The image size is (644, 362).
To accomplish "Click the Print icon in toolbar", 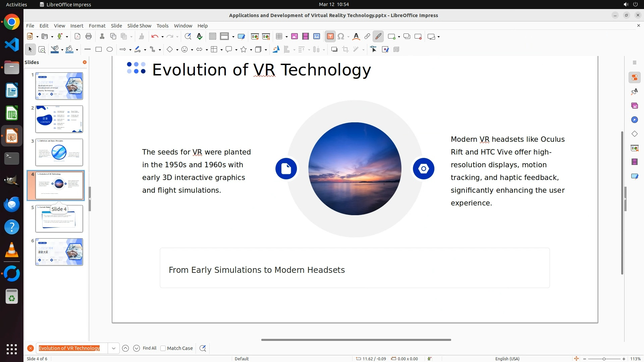I will (x=89, y=37).
